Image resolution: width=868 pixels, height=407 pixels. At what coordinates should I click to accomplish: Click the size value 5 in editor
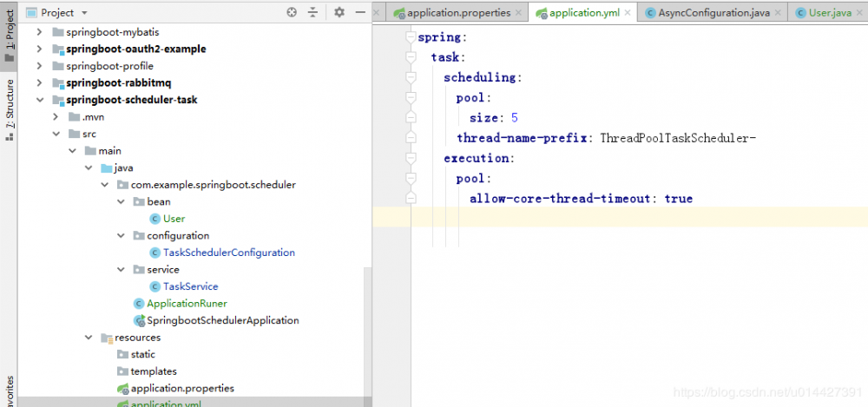point(515,118)
